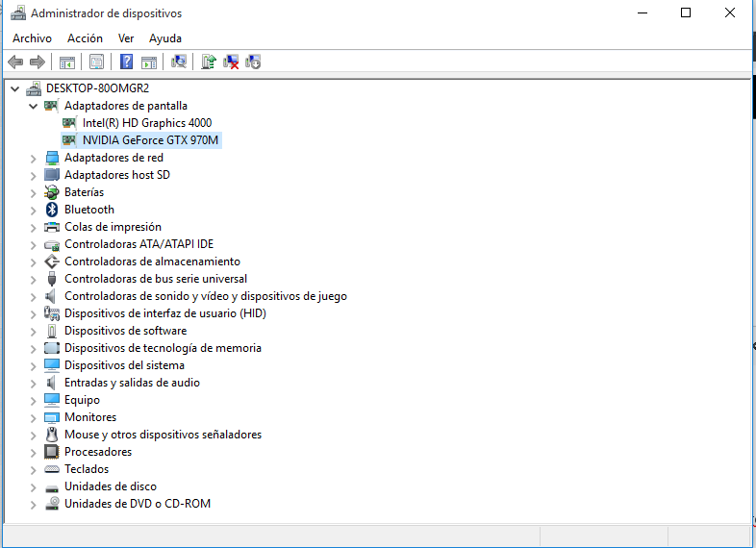Select the Entradas y salidas de audio label
Image resolution: width=756 pixels, height=548 pixels.
coord(132,383)
